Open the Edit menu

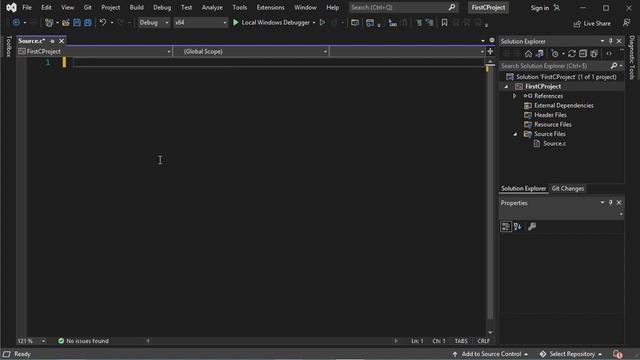pyautogui.click(x=47, y=7)
